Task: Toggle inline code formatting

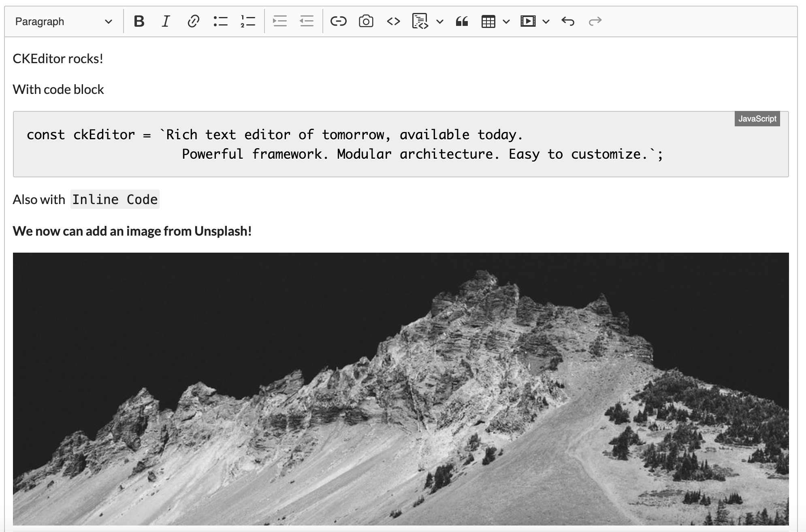Action: click(x=393, y=21)
